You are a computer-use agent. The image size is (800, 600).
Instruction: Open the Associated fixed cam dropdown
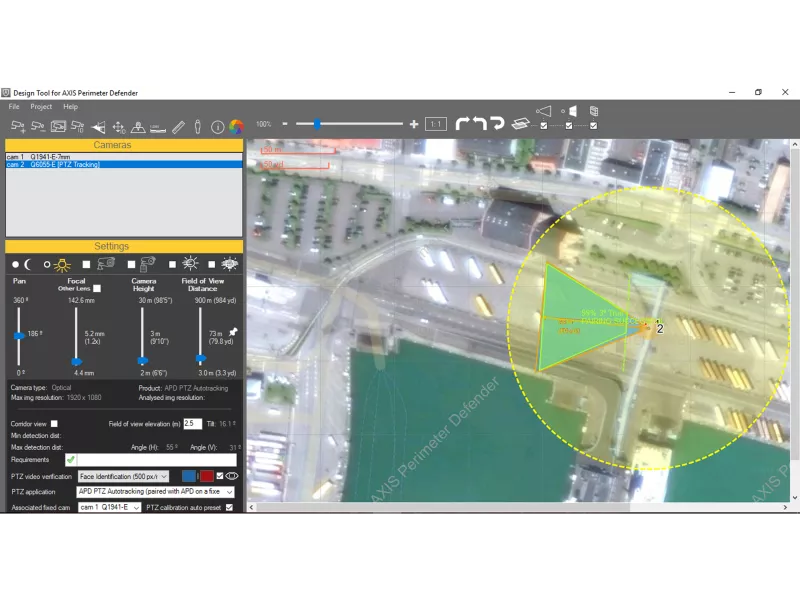tap(109, 508)
